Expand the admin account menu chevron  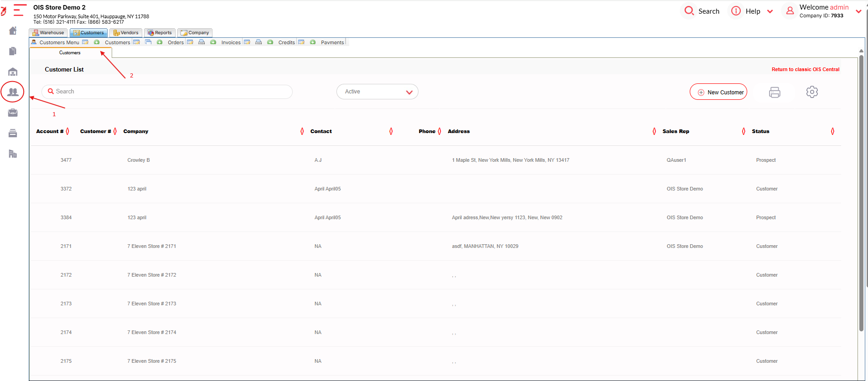coord(858,11)
